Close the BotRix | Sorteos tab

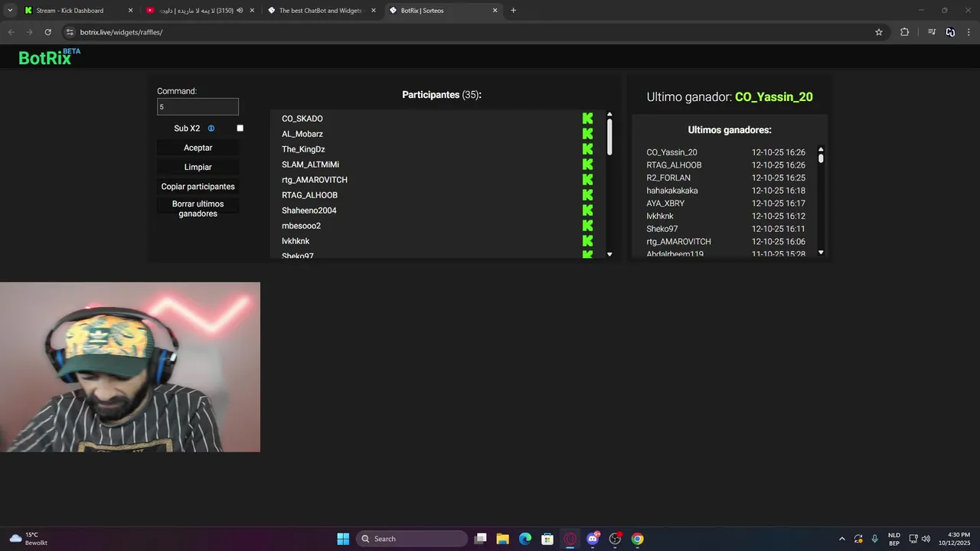coord(495,11)
